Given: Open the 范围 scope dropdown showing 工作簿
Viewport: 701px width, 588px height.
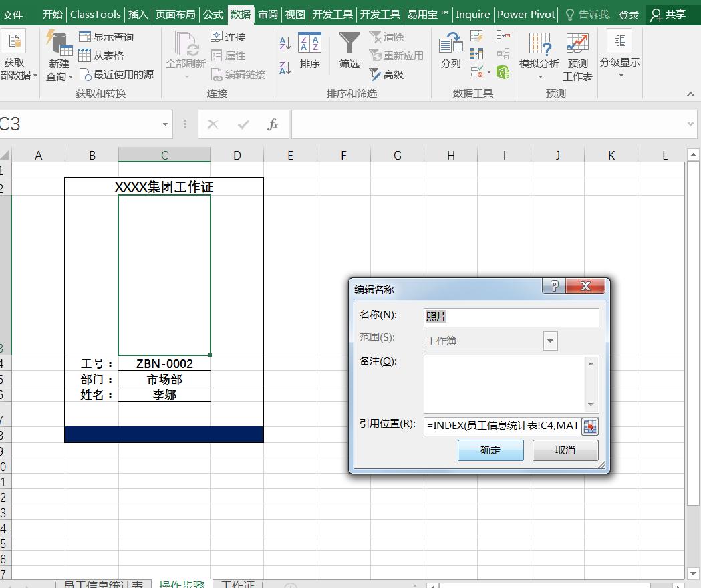Looking at the screenshot, I should [x=549, y=341].
